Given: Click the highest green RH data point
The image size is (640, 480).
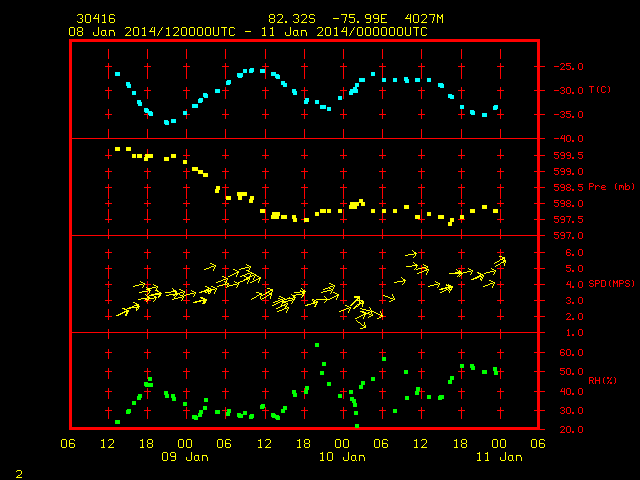Looking at the screenshot, I should pyautogui.click(x=317, y=345).
